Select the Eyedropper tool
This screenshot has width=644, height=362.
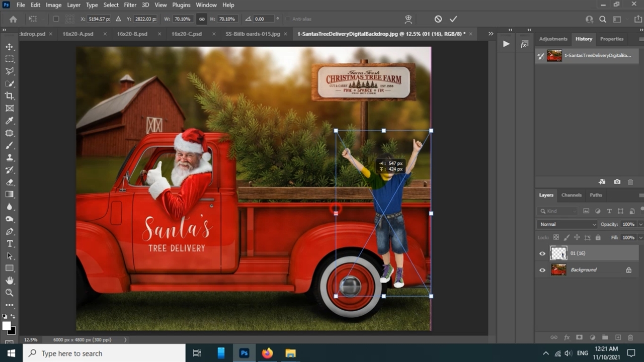tap(10, 121)
